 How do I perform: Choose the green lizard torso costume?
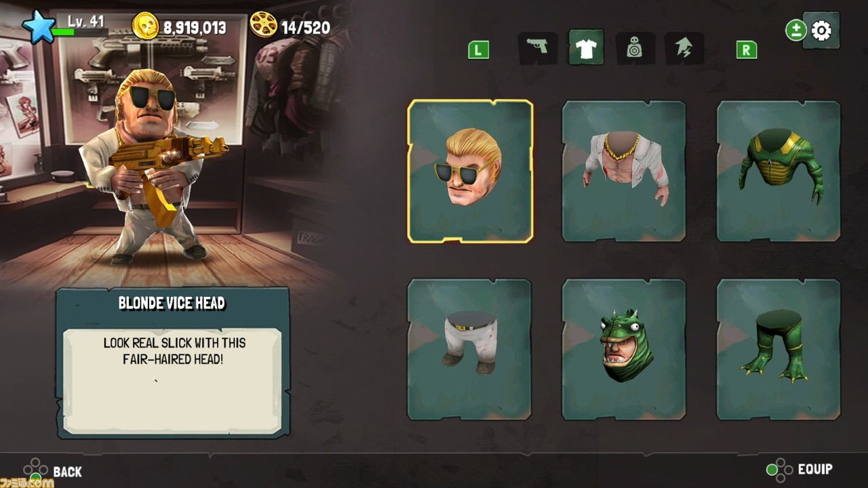point(778,171)
